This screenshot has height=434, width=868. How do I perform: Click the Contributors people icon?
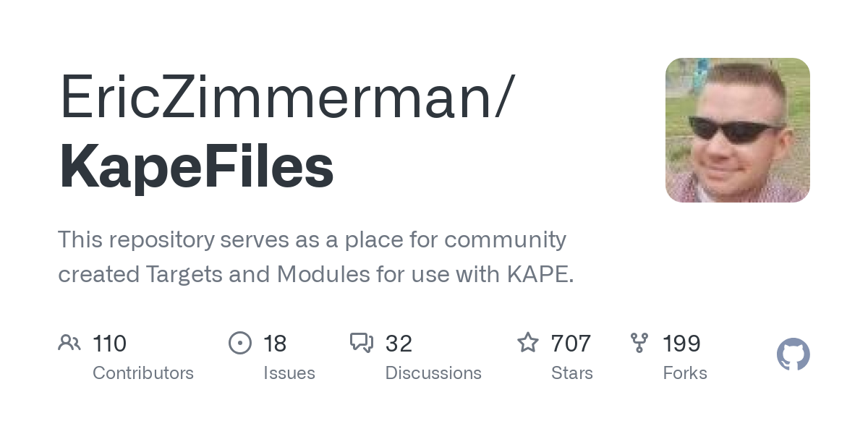(69, 343)
